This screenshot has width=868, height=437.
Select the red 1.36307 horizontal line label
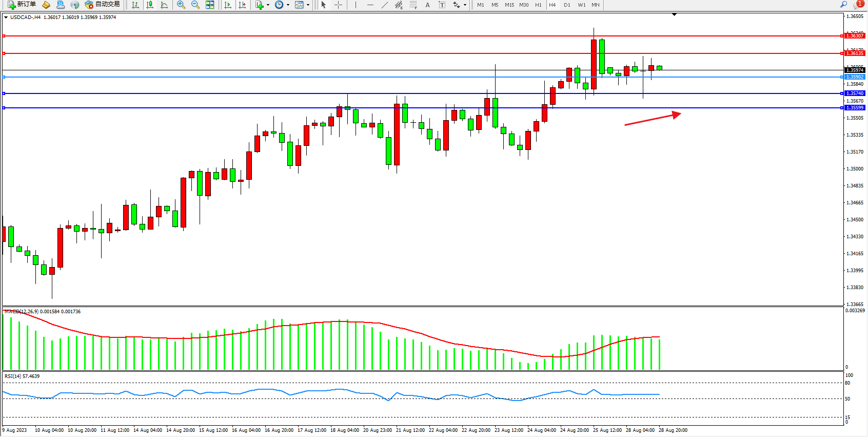(x=855, y=36)
